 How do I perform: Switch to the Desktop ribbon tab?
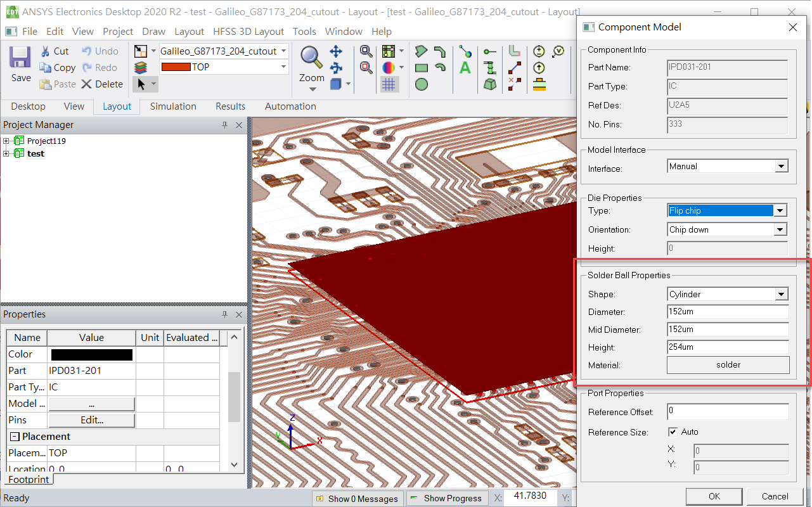28,106
